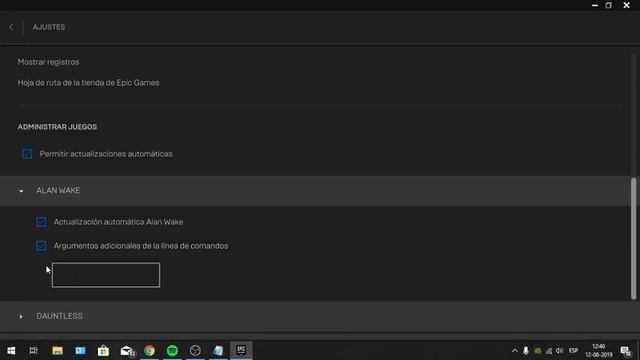Show hidden system tray icons
640x360 pixels.
515,351
